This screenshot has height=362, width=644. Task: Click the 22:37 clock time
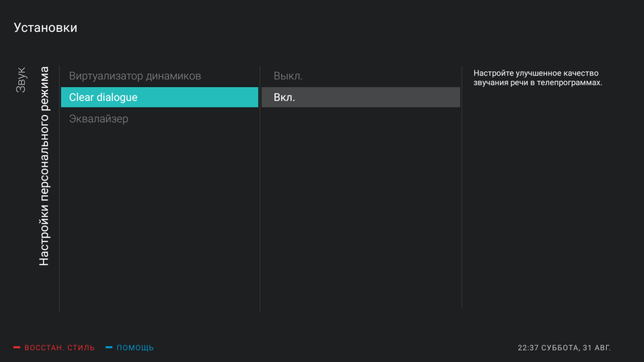coord(530,348)
